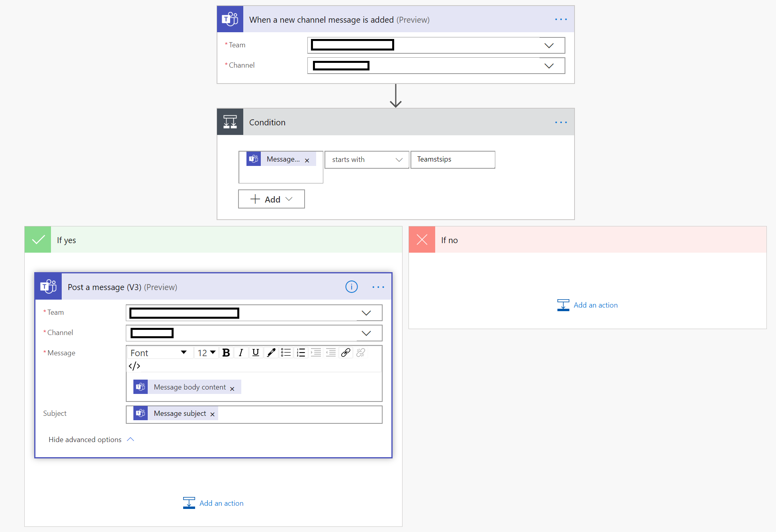Open trigger card ellipsis menu
Viewport: 776px width, 532px height.
[561, 19]
